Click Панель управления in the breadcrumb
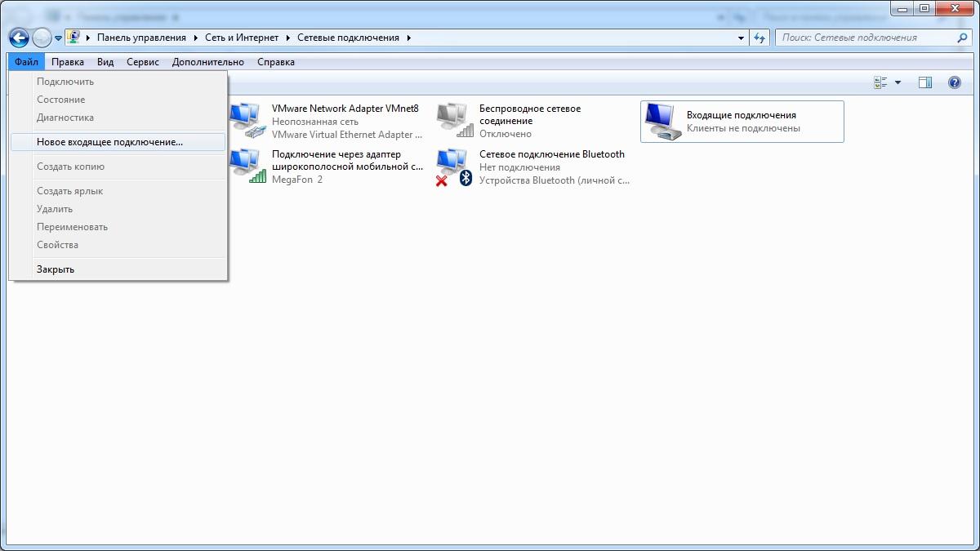The image size is (980, 551). (141, 38)
